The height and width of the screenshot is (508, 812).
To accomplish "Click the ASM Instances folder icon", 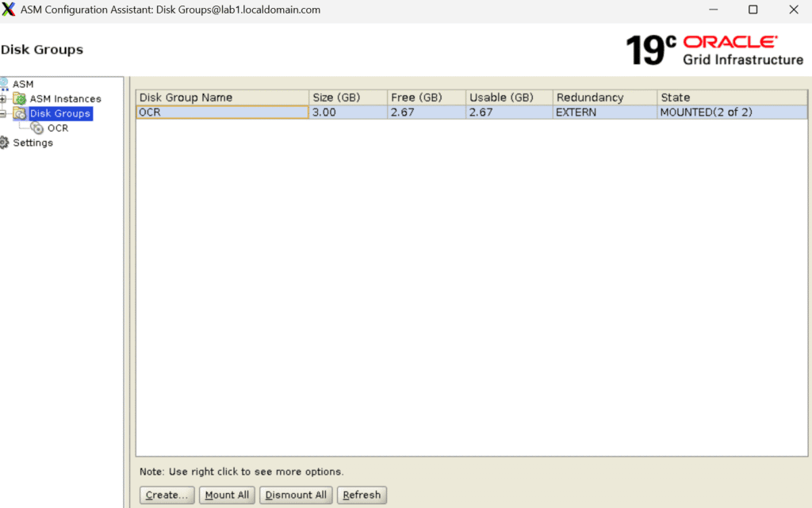I will pyautogui.click(x=20, y=98).
